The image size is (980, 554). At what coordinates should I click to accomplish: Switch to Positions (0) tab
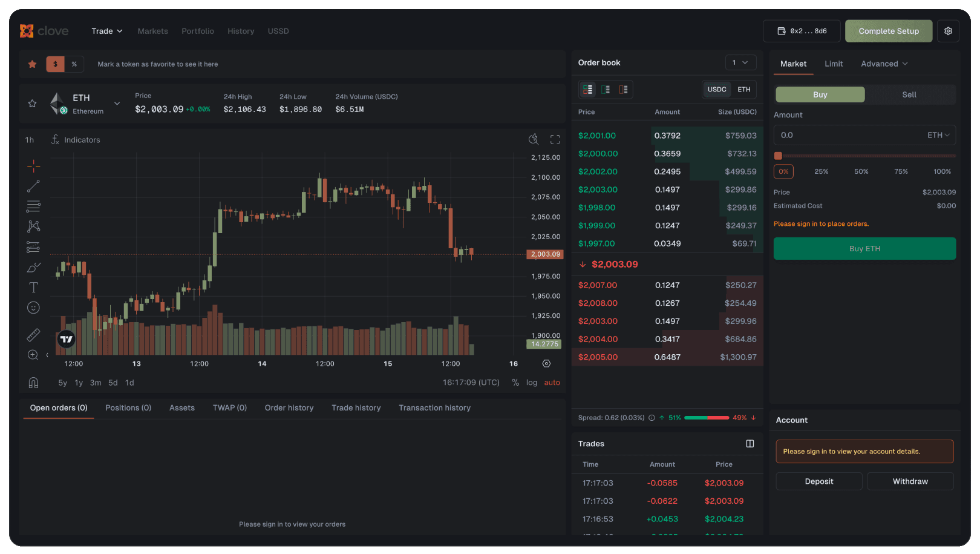tap(128, 408)
